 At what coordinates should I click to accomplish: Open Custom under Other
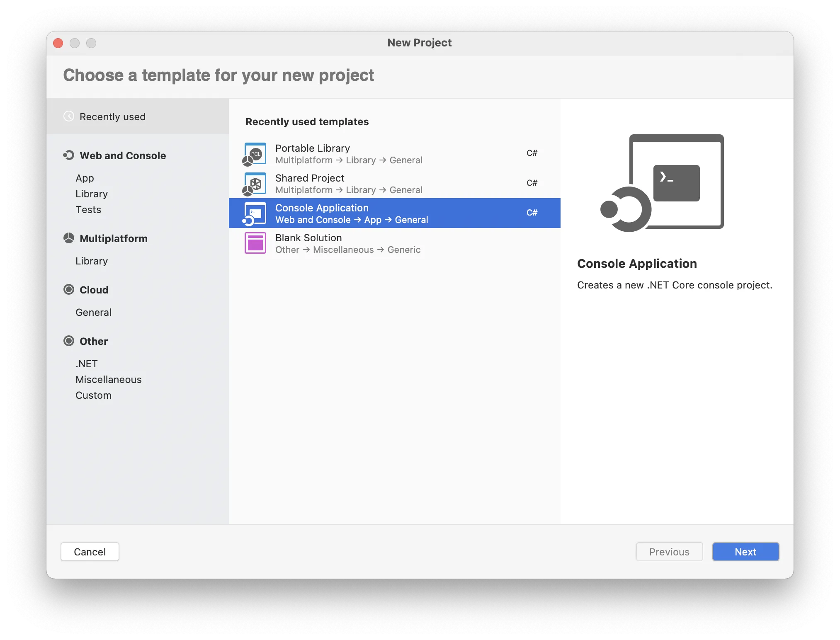93,395
